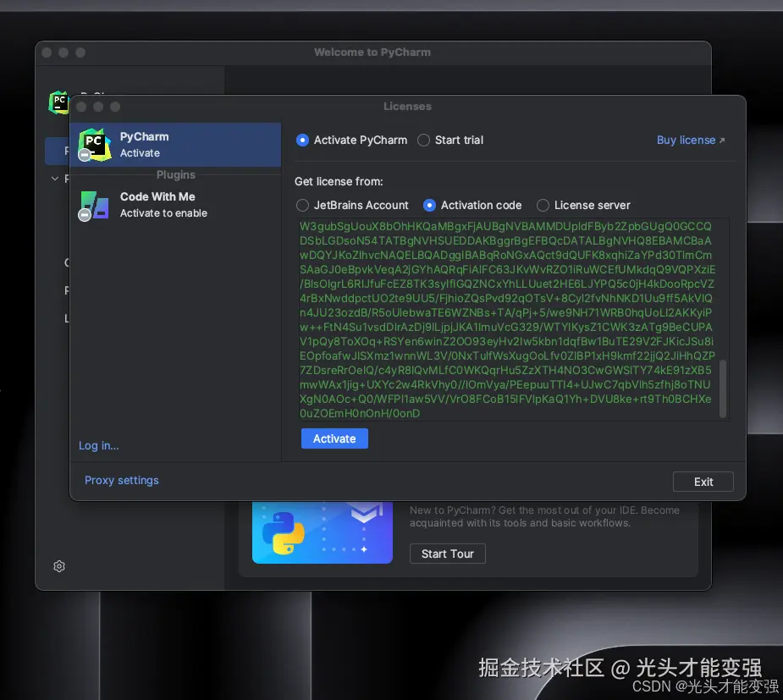Click the Buy license arrow icon
Image resolution: width=783 pixels, height=700 pixels.
pos(721,141)
